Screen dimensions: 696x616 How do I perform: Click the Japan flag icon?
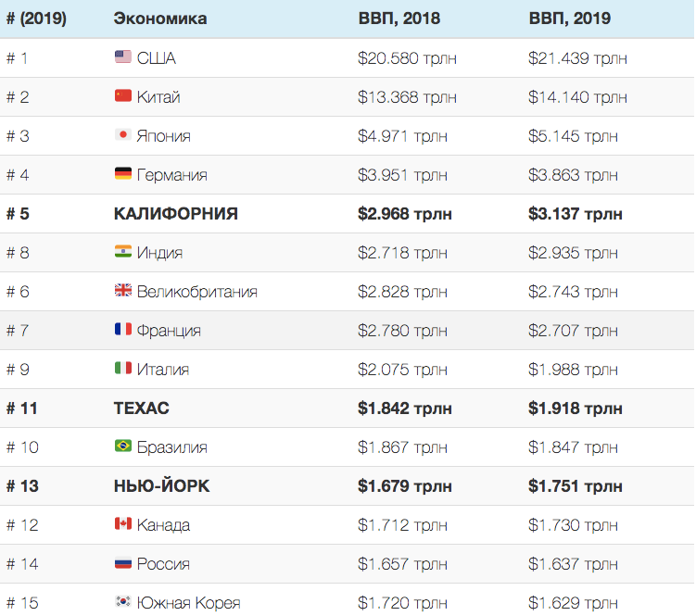123,134
